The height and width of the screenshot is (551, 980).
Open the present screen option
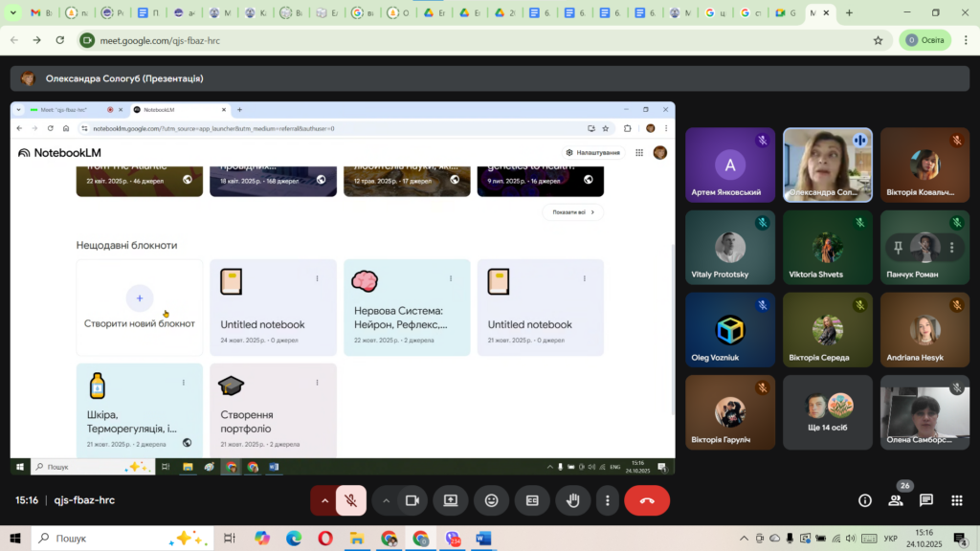click(x=451, y=500)
